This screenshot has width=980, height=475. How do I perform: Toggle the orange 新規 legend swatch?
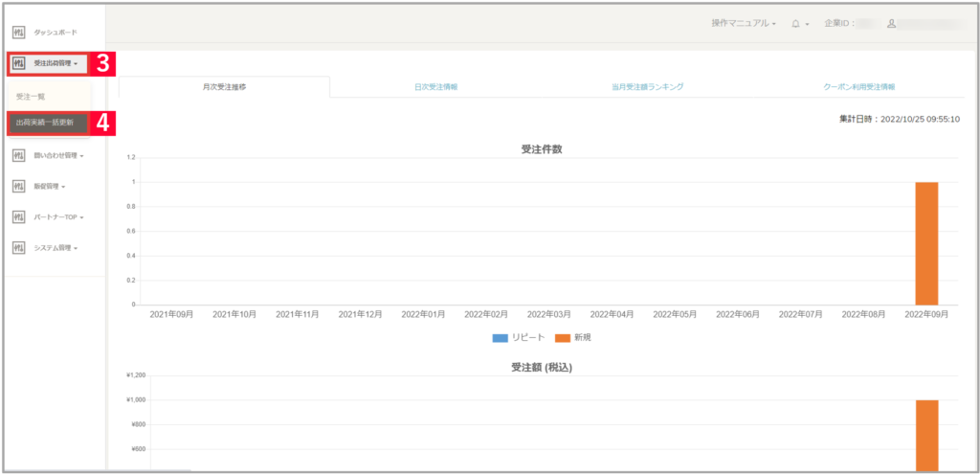point(563,337)
